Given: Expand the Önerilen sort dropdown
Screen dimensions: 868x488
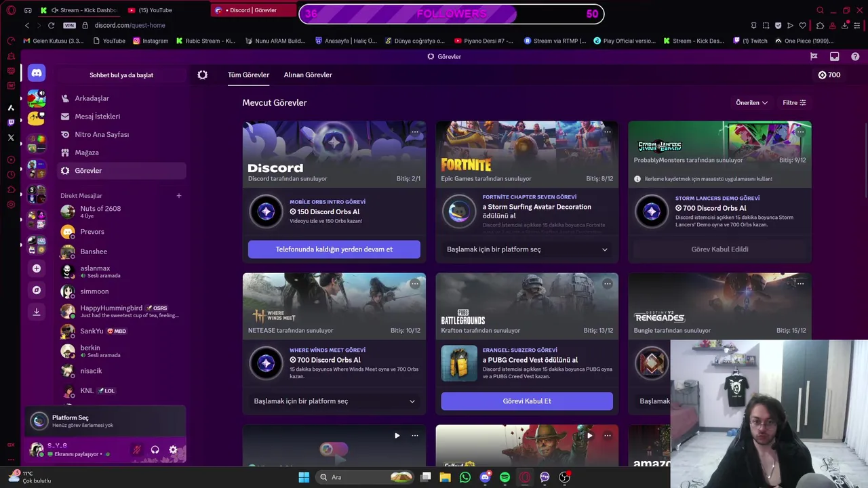Looking at the screenshot, I should click(751, 103).
